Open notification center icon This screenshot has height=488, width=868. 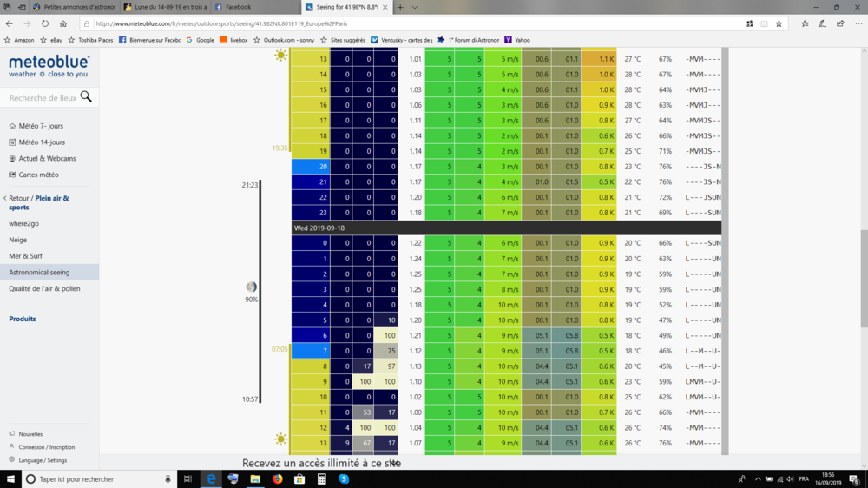[855, 479]
